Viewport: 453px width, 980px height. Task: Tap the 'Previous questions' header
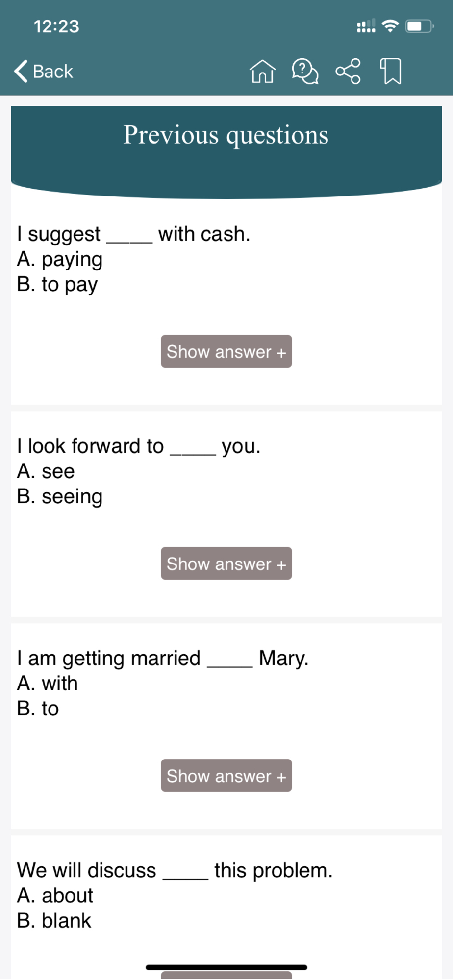(226, 135)
